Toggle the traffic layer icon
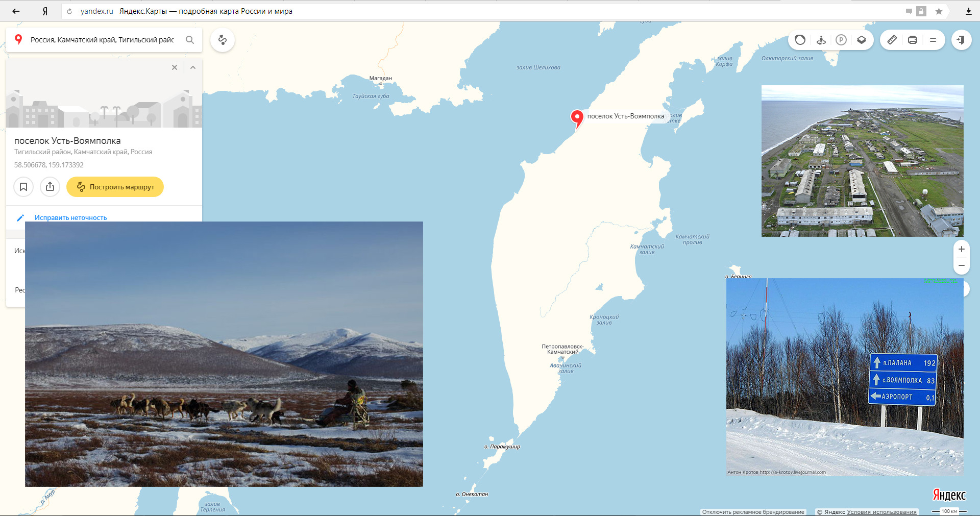The height and width of the screenshot is (516, 980). coord(800,40)
